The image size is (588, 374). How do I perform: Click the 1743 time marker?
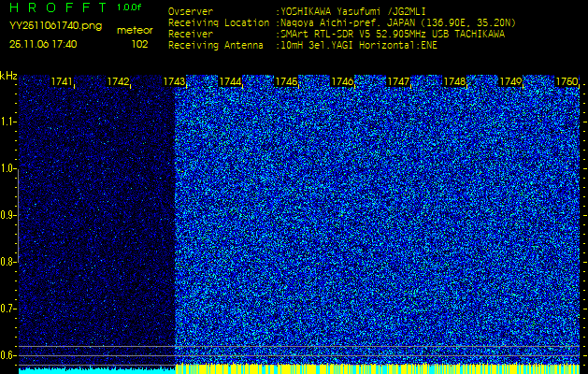(x=174, y=81)
